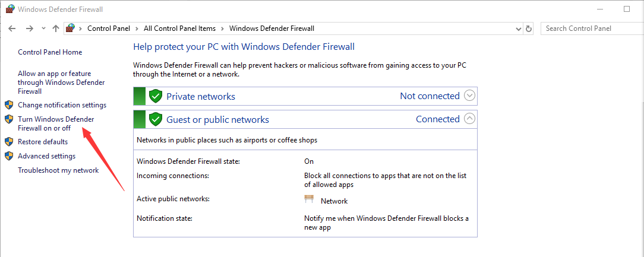This screenshot has height=257, width=644.
Task: Click the bench icon next to Network
Action: 309,199
